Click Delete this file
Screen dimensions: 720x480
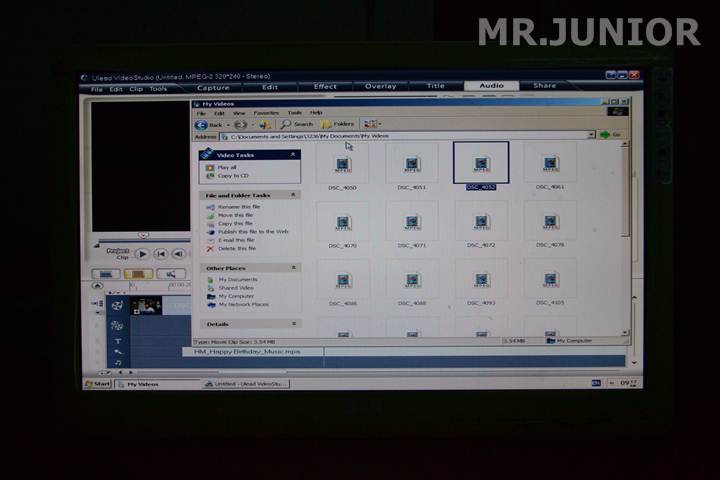click(237, 248)
